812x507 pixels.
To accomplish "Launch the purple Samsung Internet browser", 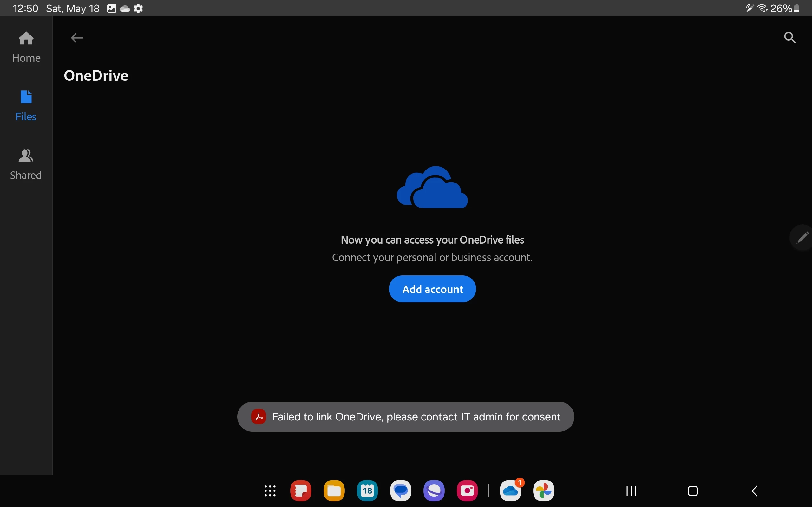I will (x=434, y=491).
